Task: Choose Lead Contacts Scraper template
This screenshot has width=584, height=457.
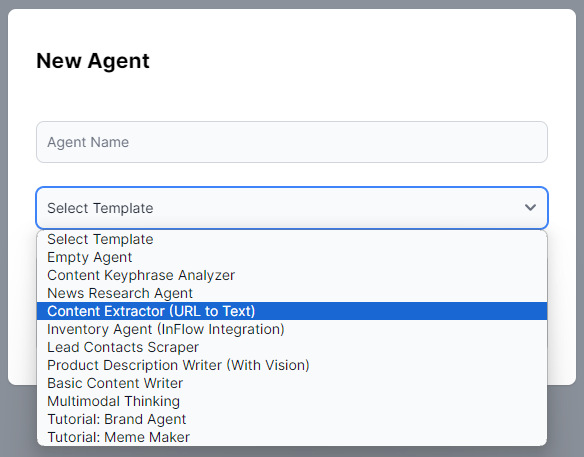Action: [292, 347]
